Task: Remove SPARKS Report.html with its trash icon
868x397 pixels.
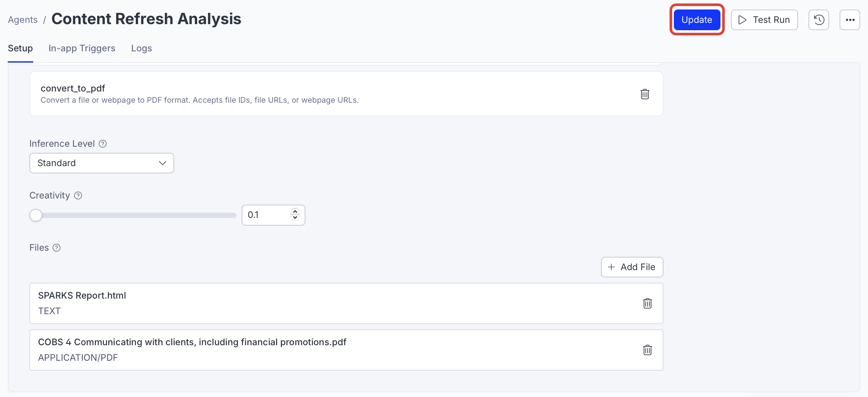Action: click(x=647, y=303)
